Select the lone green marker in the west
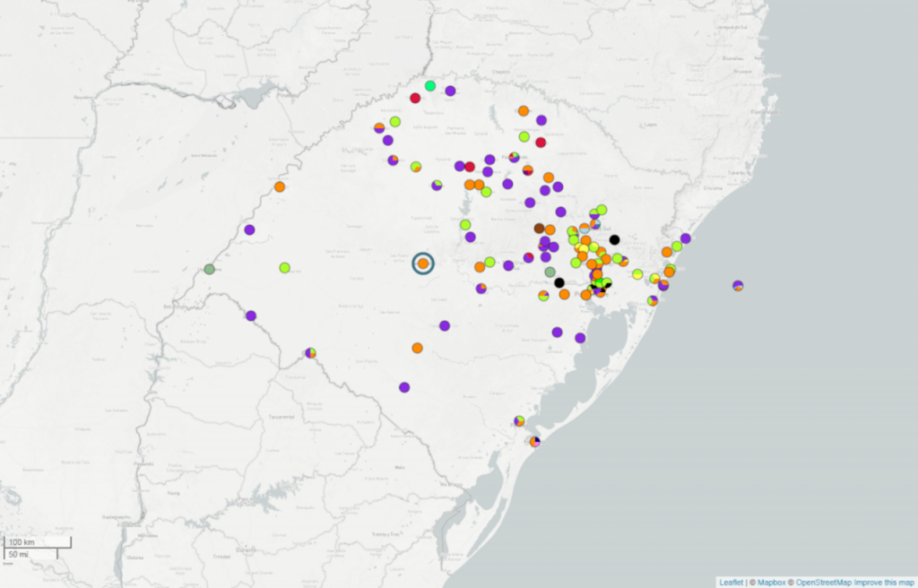Screen dimensions: 918x588 (284, 267)
